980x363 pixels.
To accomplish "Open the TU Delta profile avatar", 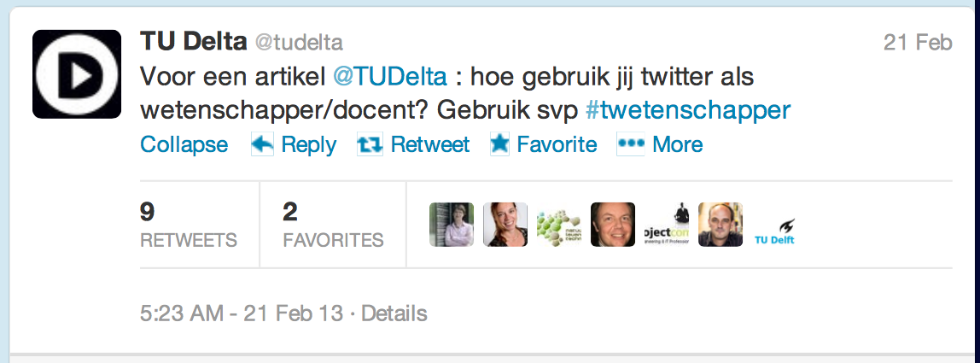I will coord(77,74).
